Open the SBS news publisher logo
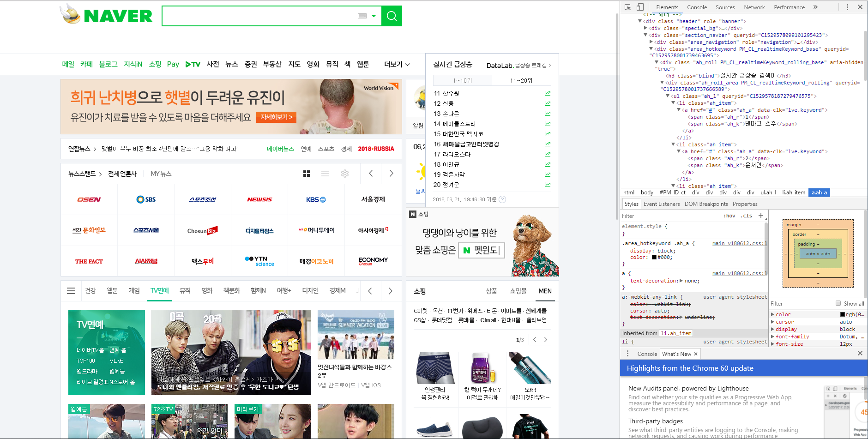868x439 pixels. click(146, 199)
